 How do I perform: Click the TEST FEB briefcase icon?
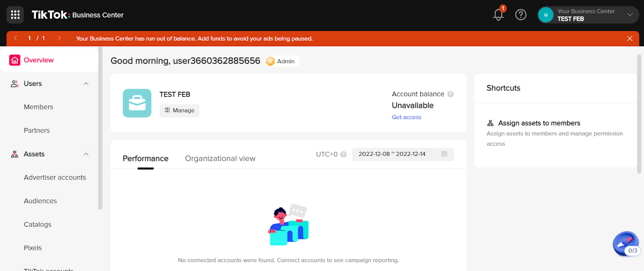137,103
